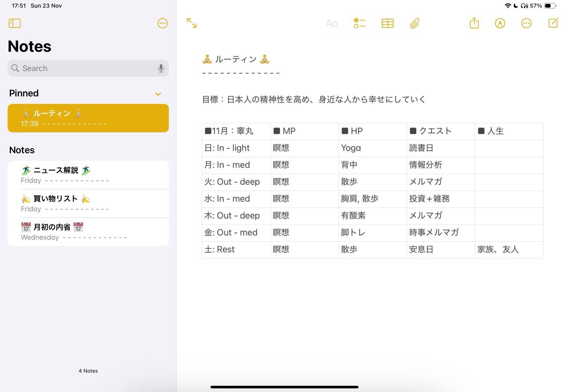569x392 pixels.
Task: Add a table with the table icon
Action: click(x=388, y=24)
